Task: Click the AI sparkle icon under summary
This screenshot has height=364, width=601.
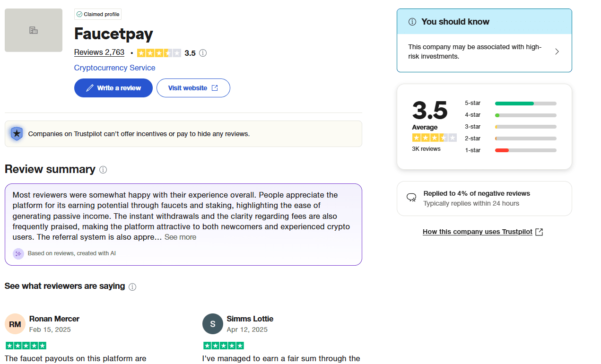Action: click(18, 253)
